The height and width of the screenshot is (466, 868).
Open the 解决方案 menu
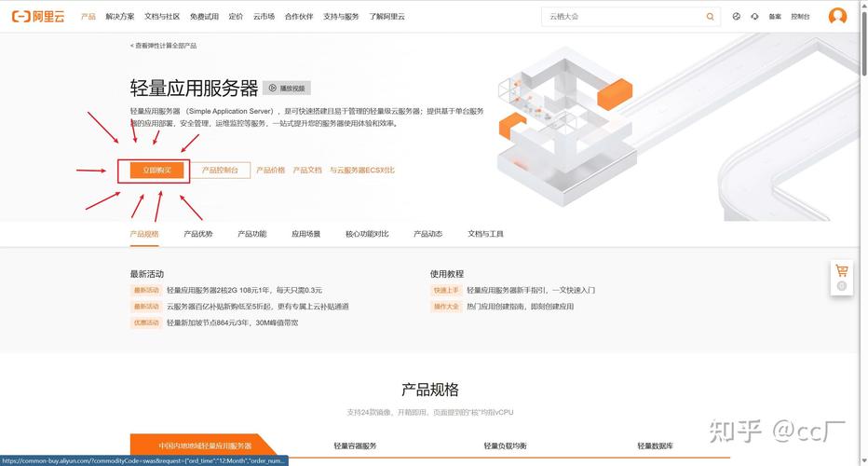tap(120, 17)
